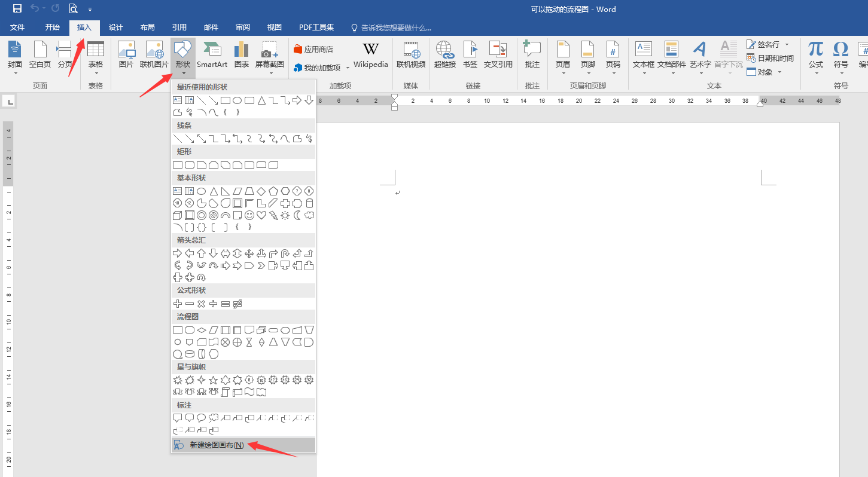Insert a 联机视频 online video
Screen dimensions: 868x477
pyautogui.click(x=411, y=54)
